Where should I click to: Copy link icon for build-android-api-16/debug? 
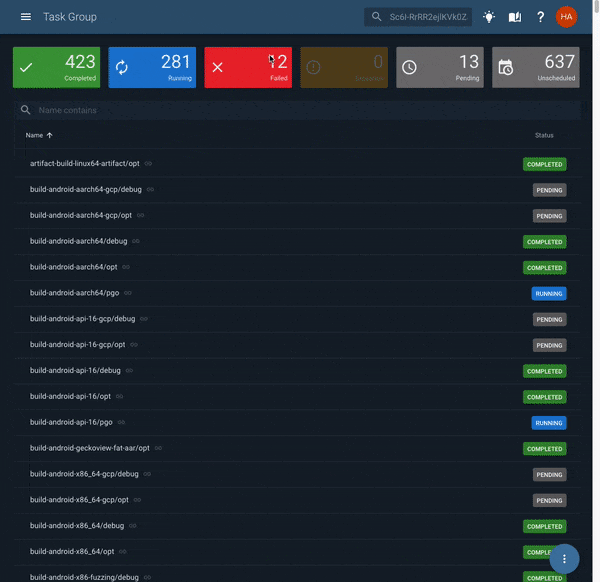pos(129,370)
